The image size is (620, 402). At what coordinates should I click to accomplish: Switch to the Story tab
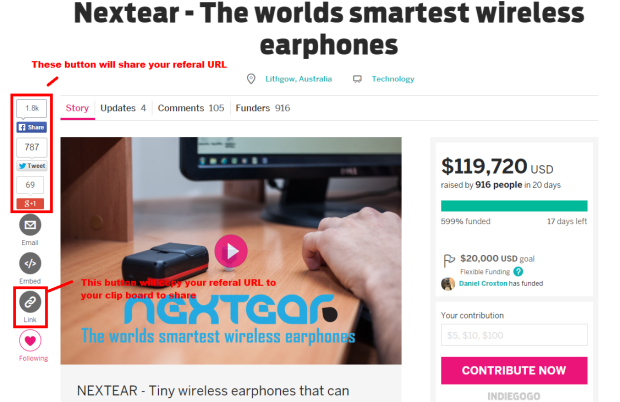tap(77, 108)
